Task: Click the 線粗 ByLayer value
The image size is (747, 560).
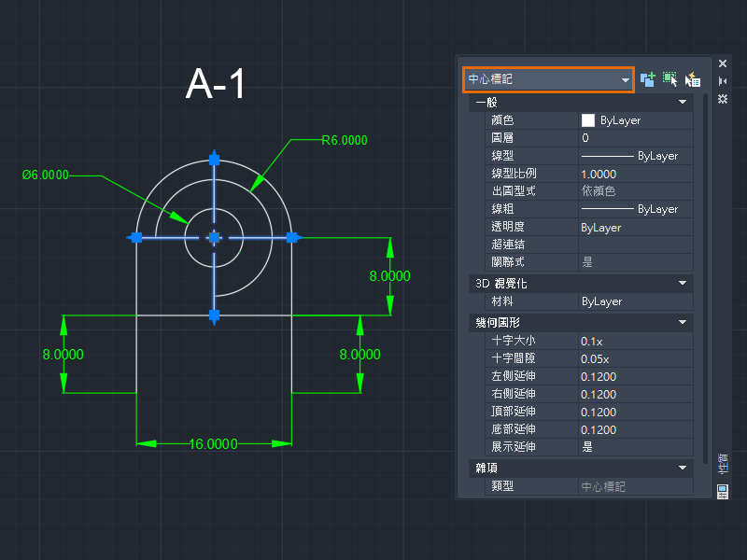Action: [636, 209]
